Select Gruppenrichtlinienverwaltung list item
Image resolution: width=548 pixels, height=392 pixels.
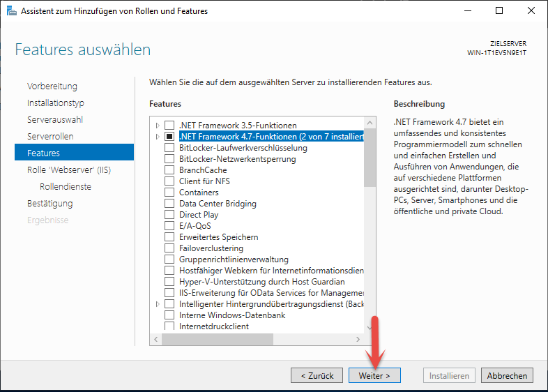(x=234, y=259)
